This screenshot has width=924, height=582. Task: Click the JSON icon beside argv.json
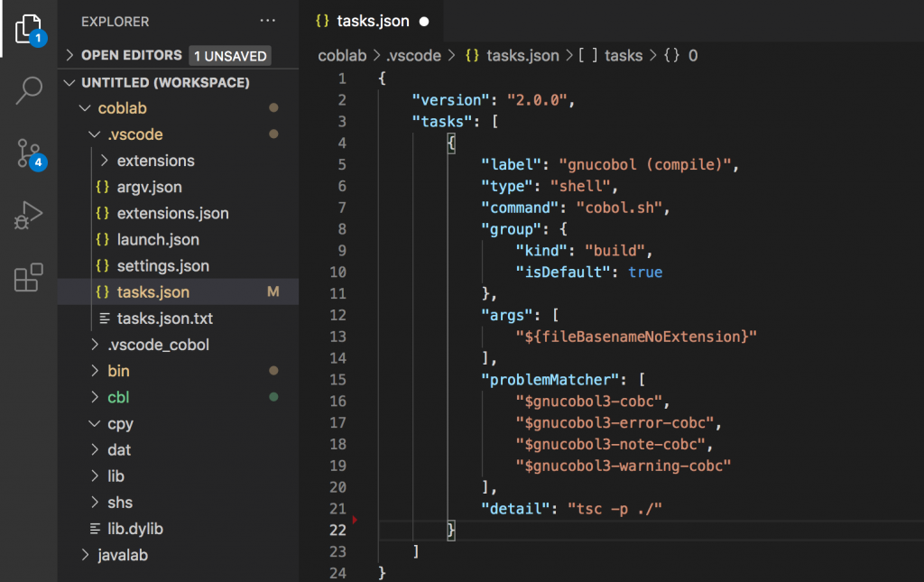(103, 187)
